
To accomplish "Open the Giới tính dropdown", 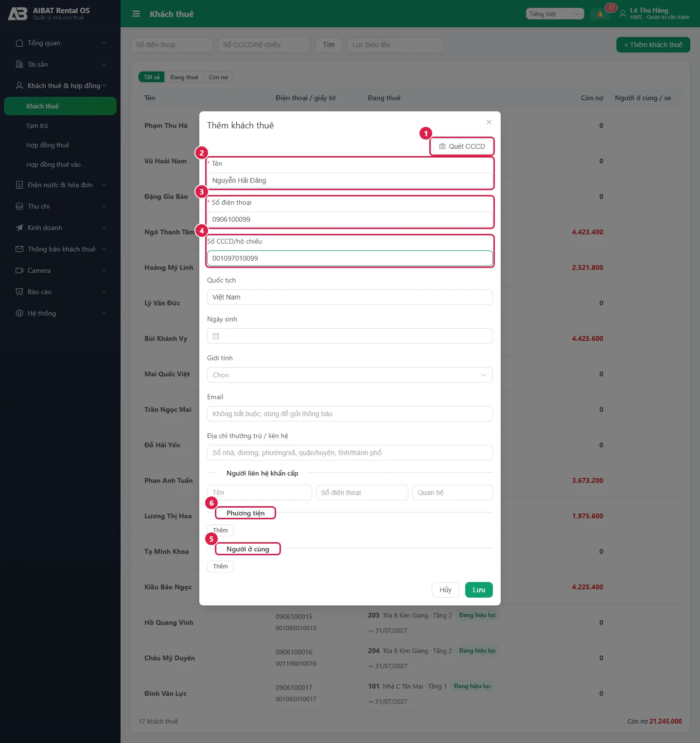I will click(350, 375).
